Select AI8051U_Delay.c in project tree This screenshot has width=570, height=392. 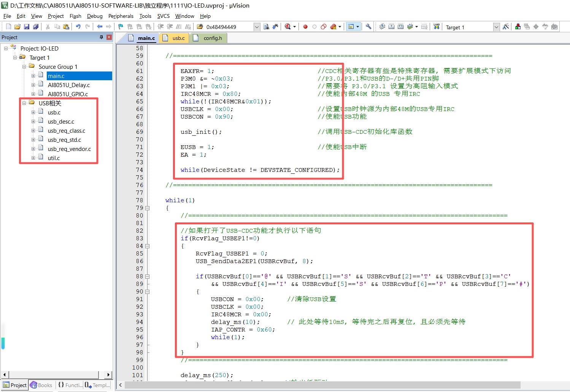(69, 85)
